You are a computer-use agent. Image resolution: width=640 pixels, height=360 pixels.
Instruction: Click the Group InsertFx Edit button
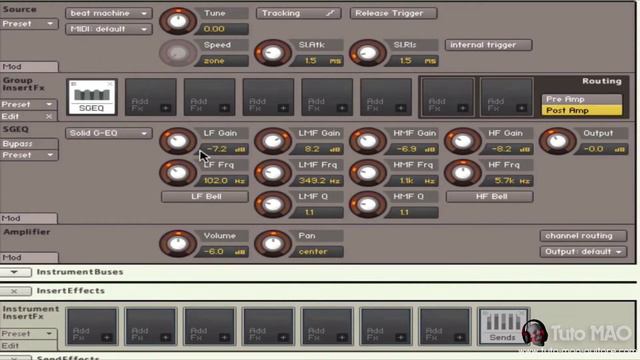pos(21,116)
